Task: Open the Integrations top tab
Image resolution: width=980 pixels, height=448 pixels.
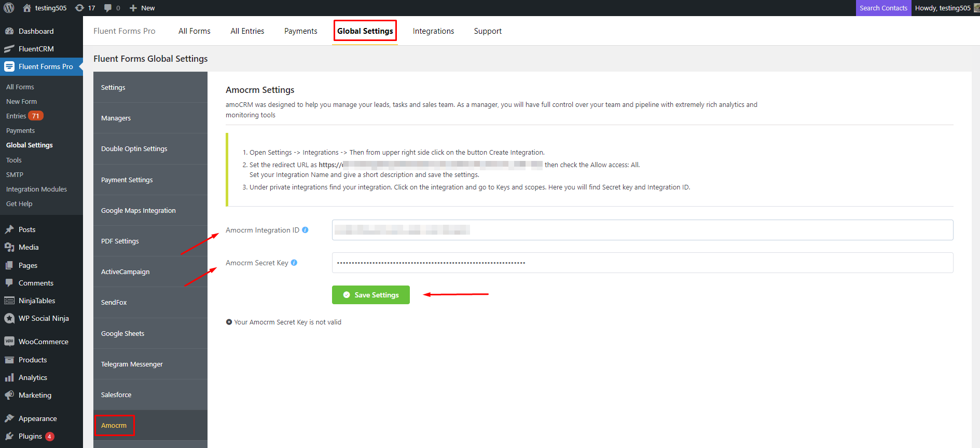Action: 434,31
